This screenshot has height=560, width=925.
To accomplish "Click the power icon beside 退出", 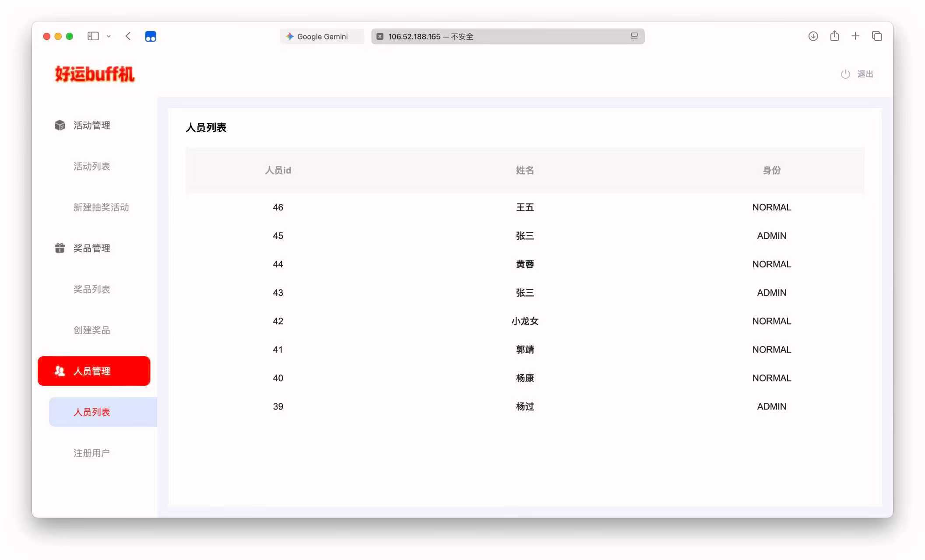I will click(x=845, y=74).
